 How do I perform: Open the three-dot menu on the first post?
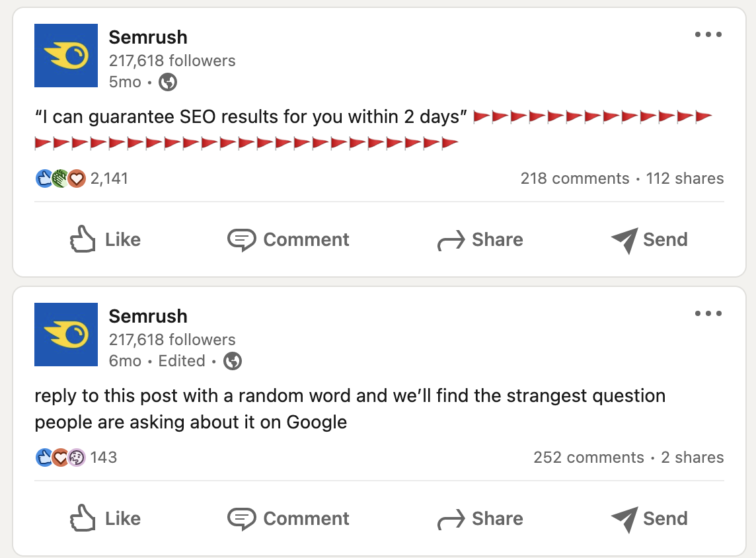709,34
